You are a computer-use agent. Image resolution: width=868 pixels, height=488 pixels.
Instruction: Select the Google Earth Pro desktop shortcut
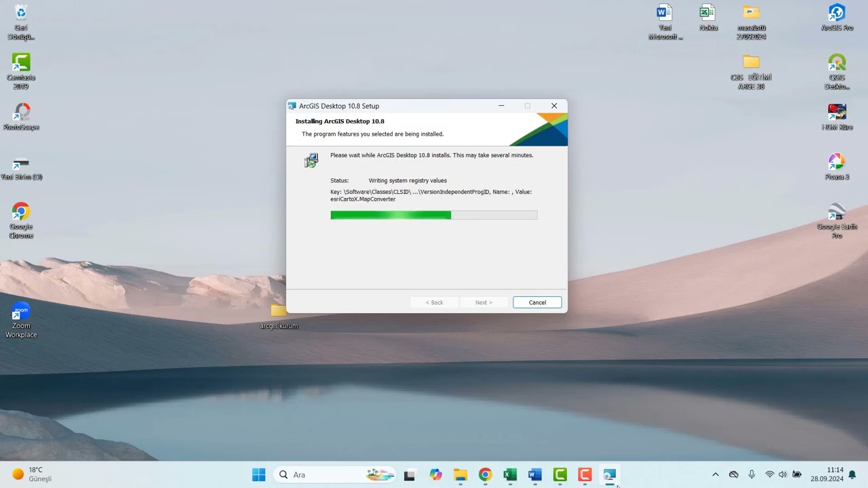(837, 220)
